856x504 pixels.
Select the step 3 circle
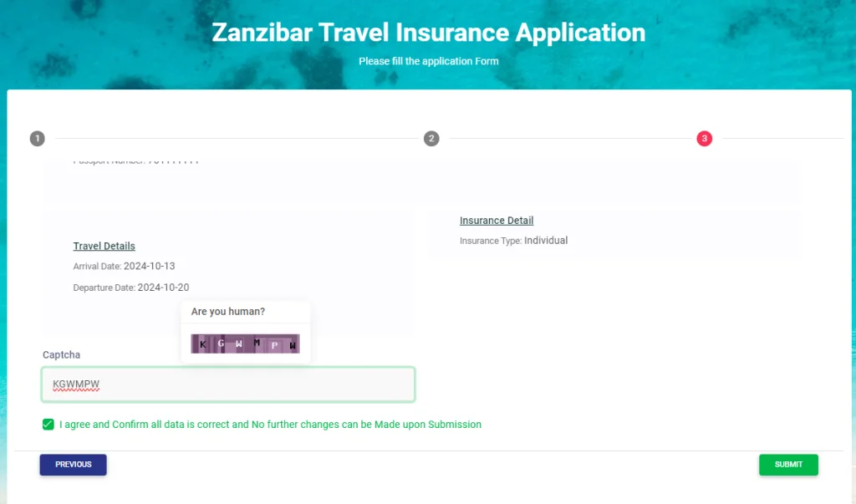(x=705, y=139)
